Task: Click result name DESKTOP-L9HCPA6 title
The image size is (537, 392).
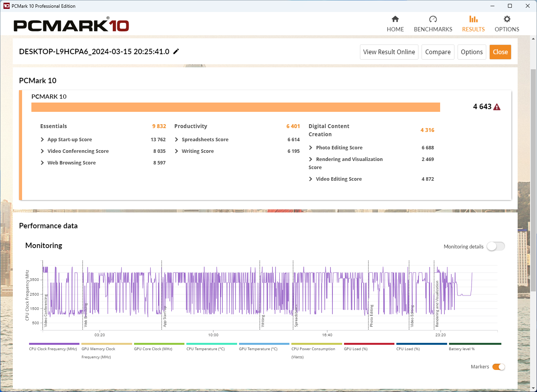Action: (x=94, y=51)
